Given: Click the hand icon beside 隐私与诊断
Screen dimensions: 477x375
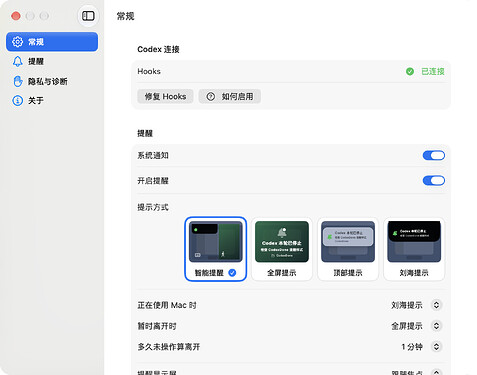Looking at the screenshot, I should click(x=17, y=81).
